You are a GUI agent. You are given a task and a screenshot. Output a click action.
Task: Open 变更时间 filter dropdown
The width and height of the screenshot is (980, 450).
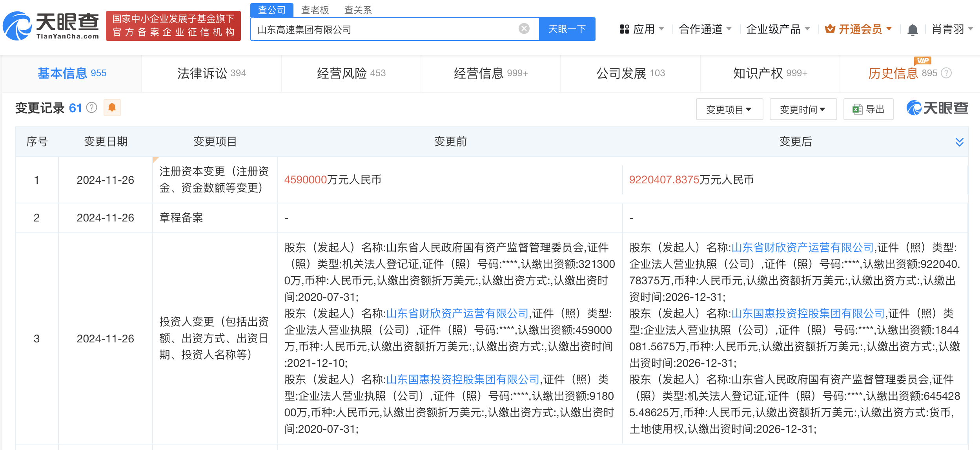[x=803, y=110]
